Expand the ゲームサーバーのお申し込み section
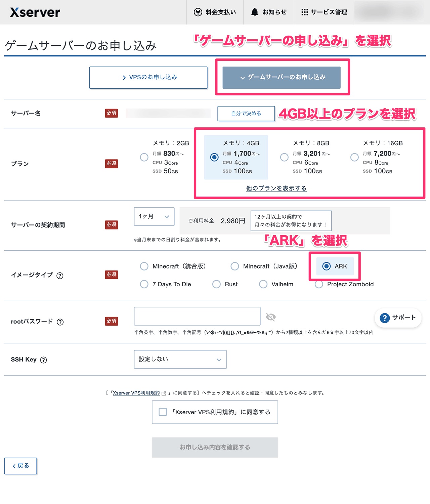This screenshot has width=430, height=504. click(x=282, y=78)
